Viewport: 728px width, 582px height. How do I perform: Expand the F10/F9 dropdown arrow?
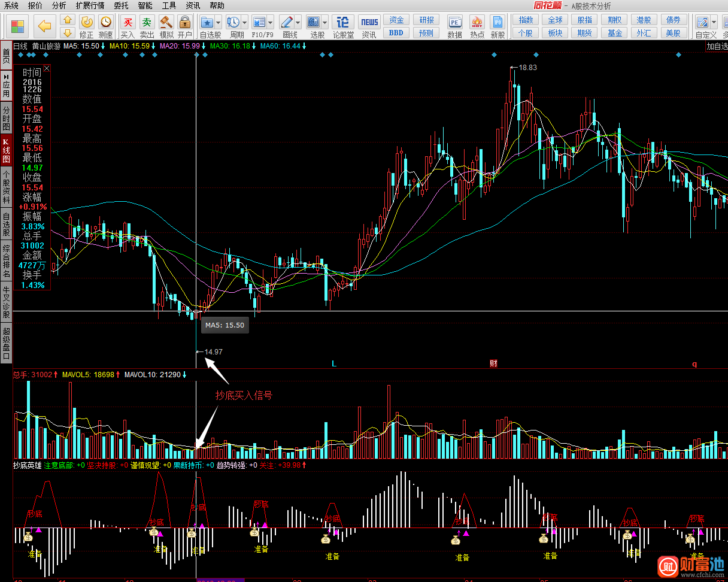click(271, 22)
